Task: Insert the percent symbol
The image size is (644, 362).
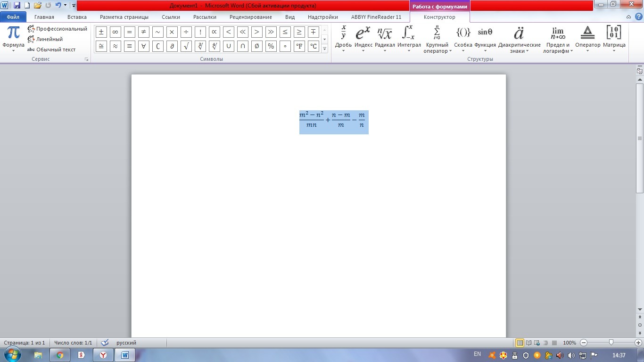Action: tap(271, 46)
